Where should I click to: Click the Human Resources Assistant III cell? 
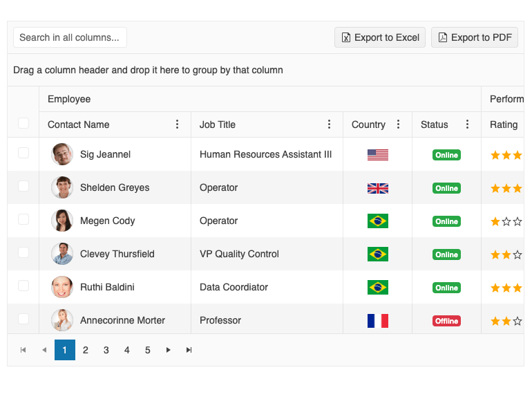click(266, 155)
